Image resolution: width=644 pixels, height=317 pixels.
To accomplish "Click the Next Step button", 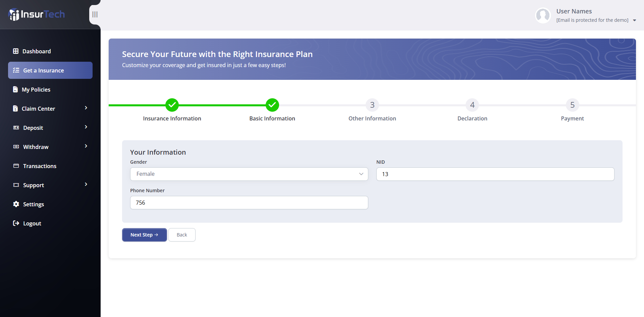I will [x=144, y=235].
